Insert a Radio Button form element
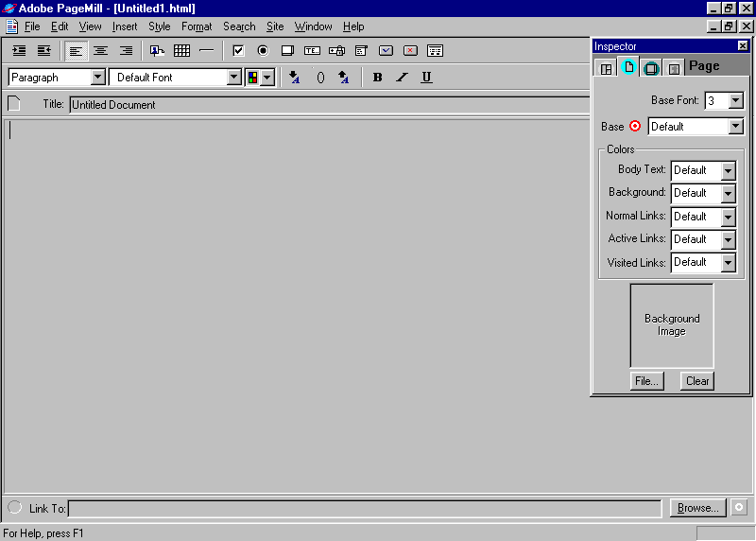The height and width of the screenshot is (541, 756). tap(263, 51)
